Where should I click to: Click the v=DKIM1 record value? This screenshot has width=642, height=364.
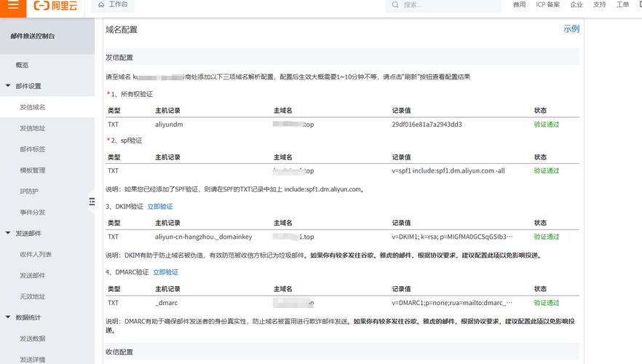(452, 237)
